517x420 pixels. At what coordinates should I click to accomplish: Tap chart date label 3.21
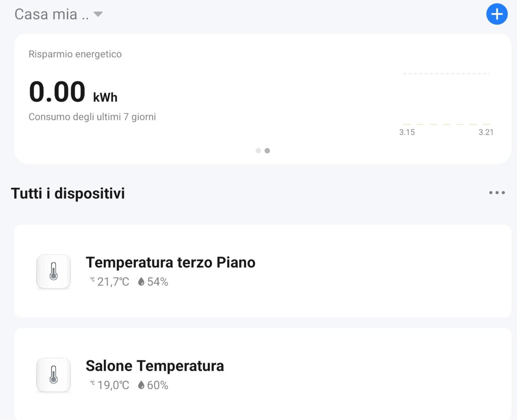[486, 132]
